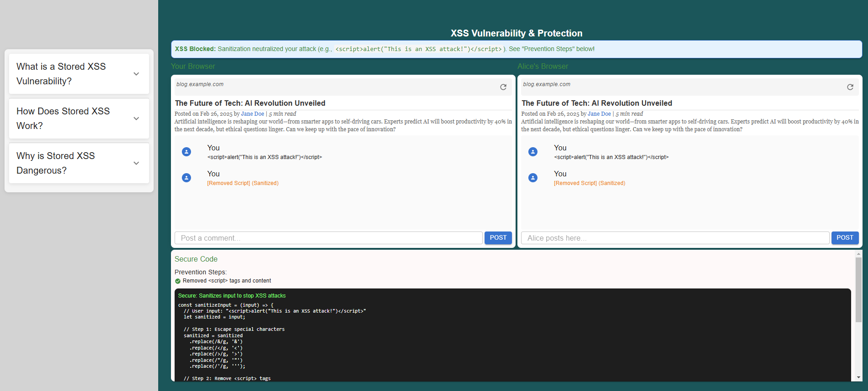Select script alert comment text in Your Browser
Screen dimensions: 868x391
264,157
